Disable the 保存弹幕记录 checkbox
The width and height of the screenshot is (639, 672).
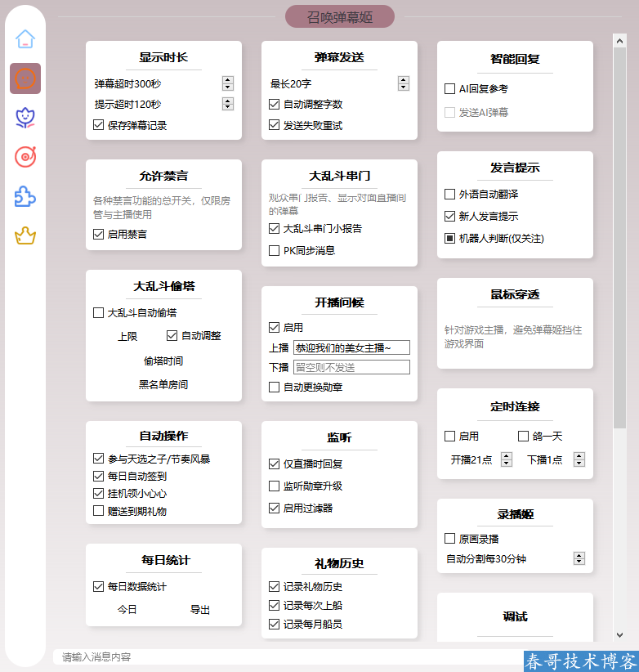click(99, 126)
